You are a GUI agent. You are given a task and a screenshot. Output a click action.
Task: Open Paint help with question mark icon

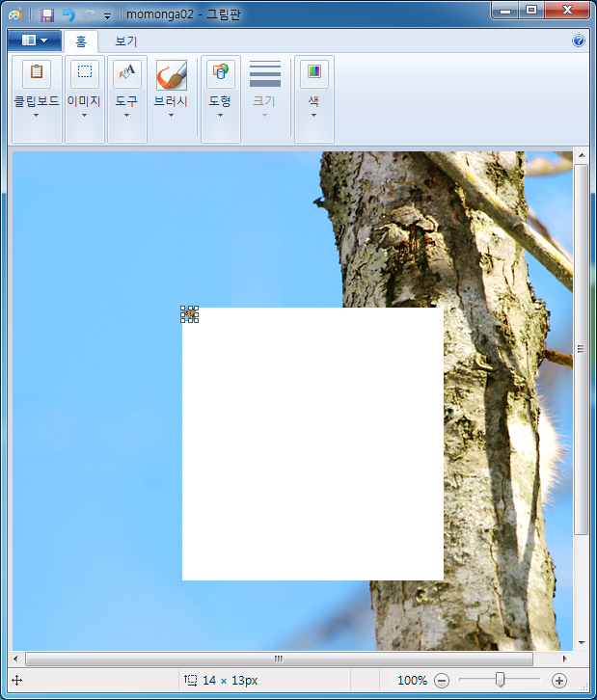[x=579, y=40]
